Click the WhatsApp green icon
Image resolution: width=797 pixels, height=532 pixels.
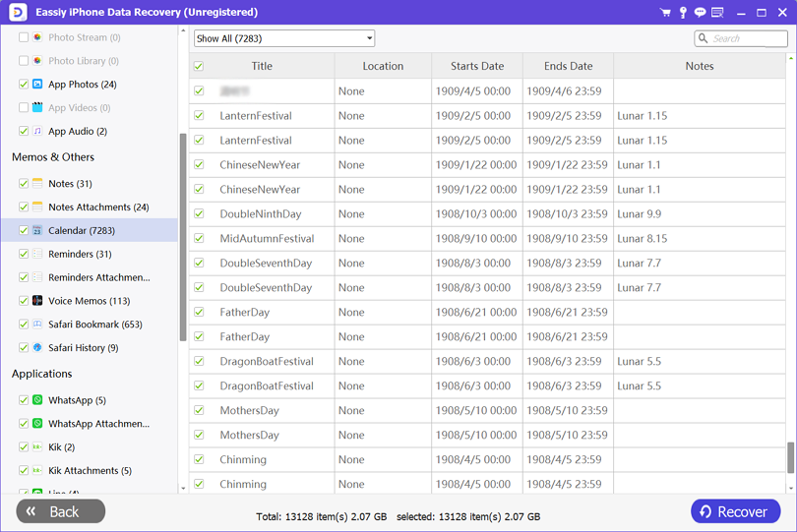point(37,399)
